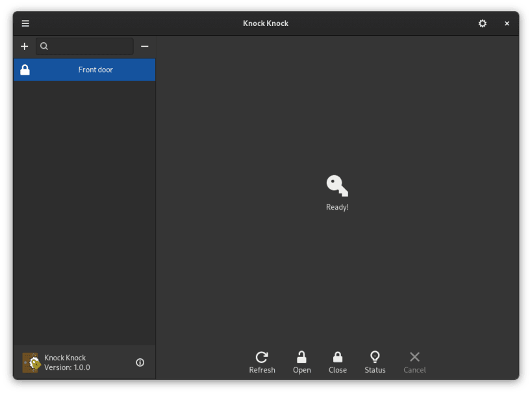Open about info via the info icon

140,362
